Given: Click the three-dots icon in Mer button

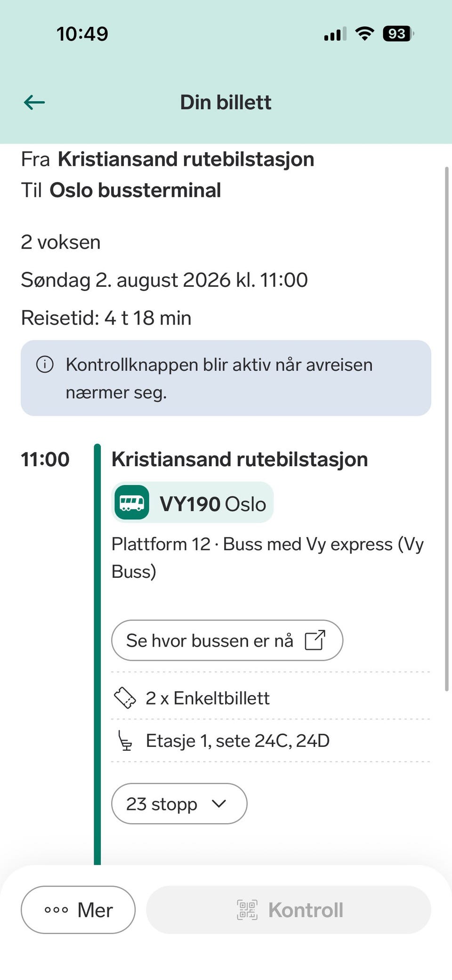Looking at the screenshot, I should click(56, 910).
